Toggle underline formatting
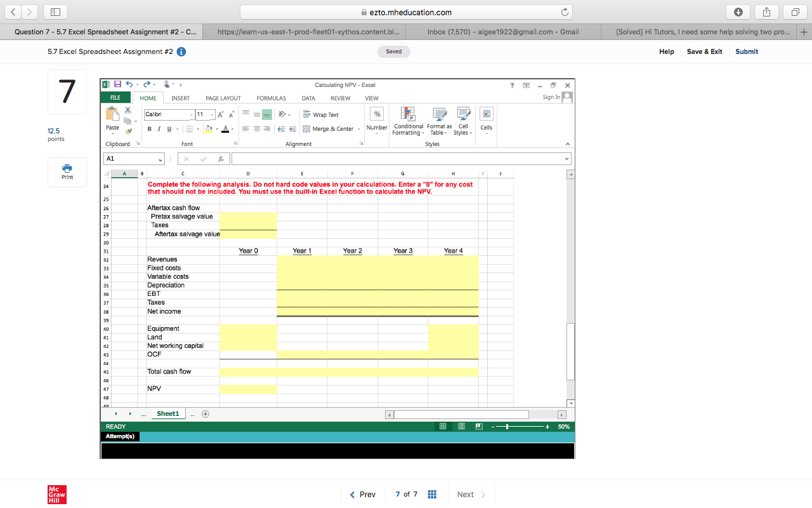This screenshot has height=508, width=812. point(167,128)
